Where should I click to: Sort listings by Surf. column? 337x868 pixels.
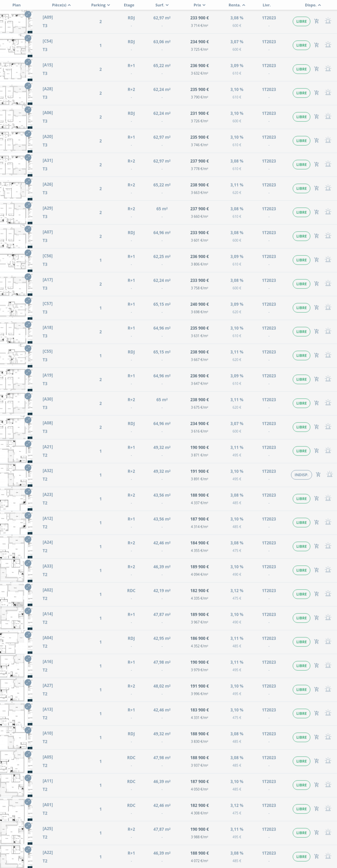click(x=162, y=5)
